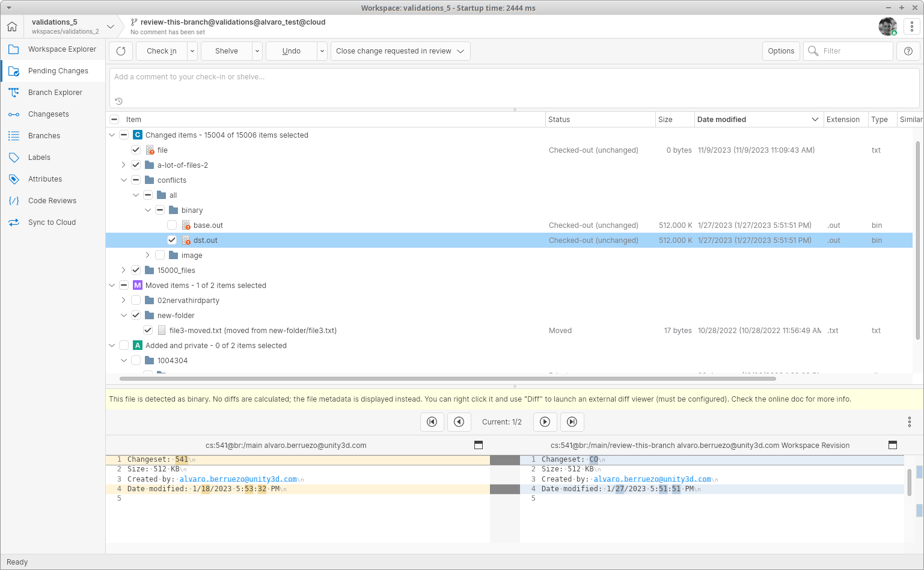Click the comment history clock icon

(118, 102)
